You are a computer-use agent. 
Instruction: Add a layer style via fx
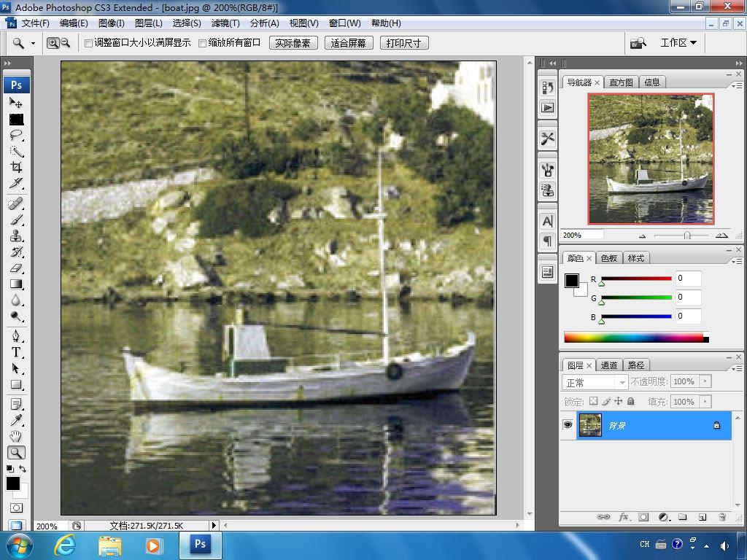[x=624, y=517]
